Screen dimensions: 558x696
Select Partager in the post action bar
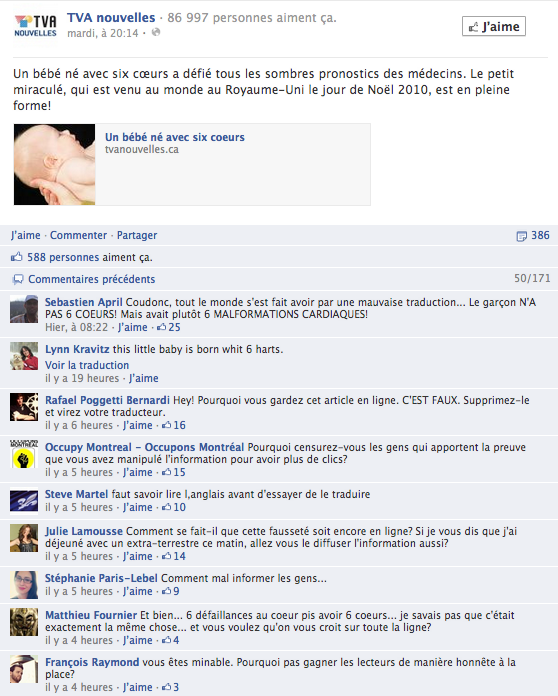[x=137, y=235]
